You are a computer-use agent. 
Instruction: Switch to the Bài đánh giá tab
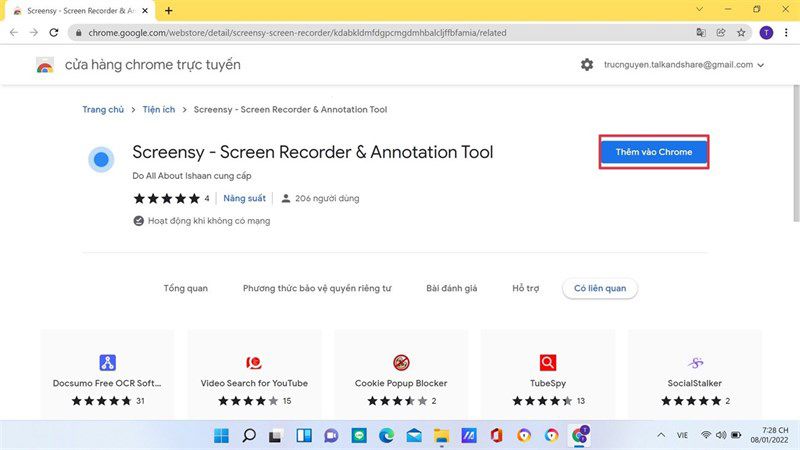[452, 288]
